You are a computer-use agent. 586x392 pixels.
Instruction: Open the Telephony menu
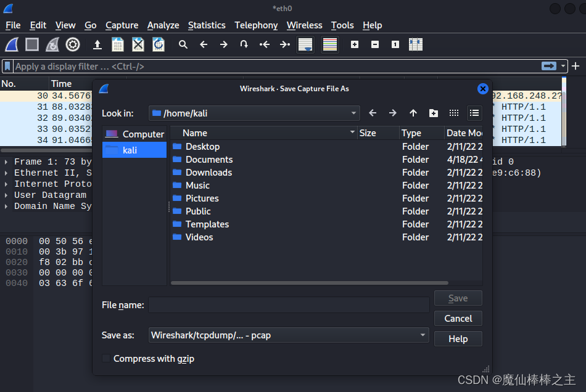pos(256,25)
